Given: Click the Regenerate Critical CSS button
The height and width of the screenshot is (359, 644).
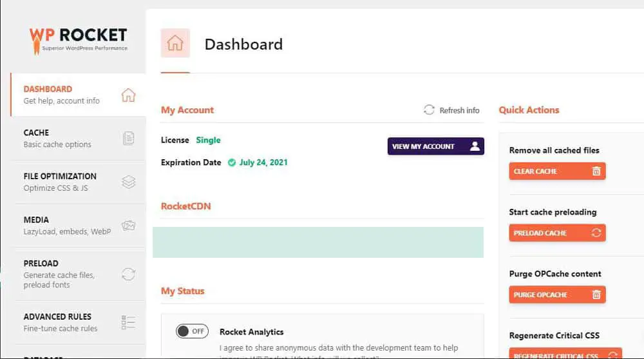Looking at the screenshot, I should (x=565, y=354).
